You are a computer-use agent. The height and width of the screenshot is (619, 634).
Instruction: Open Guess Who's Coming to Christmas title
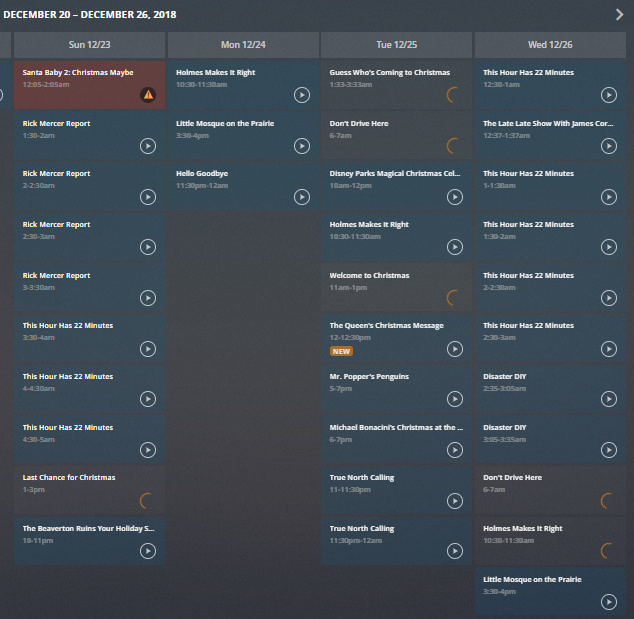coord(390,72)
